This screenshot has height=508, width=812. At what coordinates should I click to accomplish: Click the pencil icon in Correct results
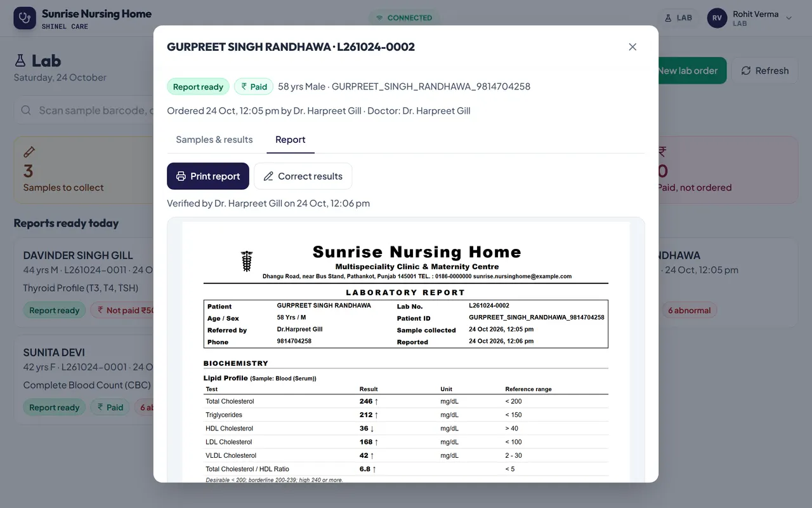coord(268,177)
